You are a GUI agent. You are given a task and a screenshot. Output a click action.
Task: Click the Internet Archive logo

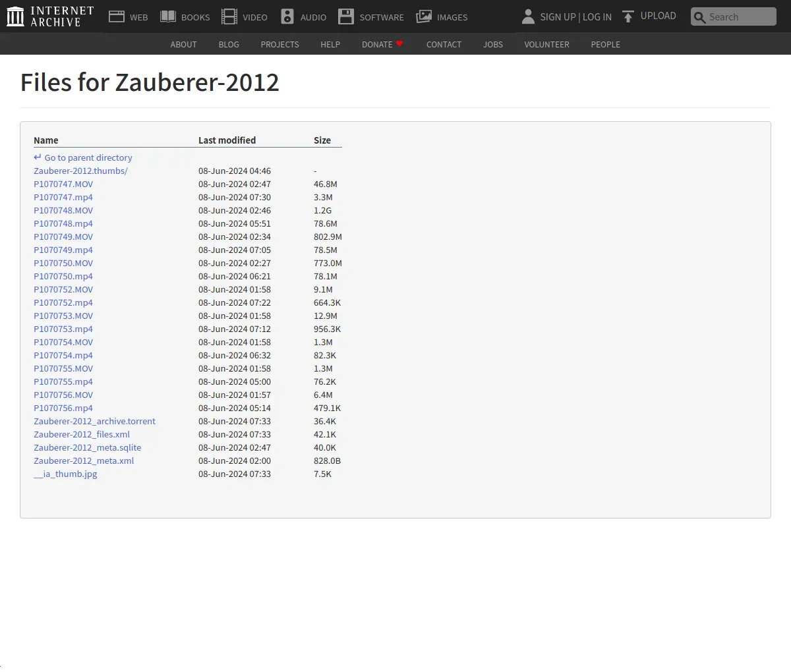(50, 16)
